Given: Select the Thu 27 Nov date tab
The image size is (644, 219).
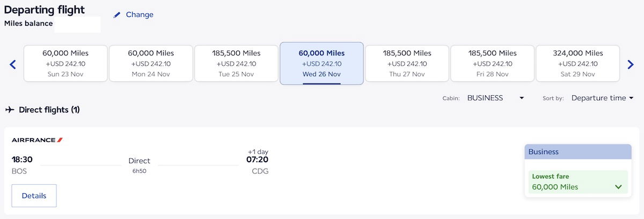Looking at the screenshot, I should (407, 64).
